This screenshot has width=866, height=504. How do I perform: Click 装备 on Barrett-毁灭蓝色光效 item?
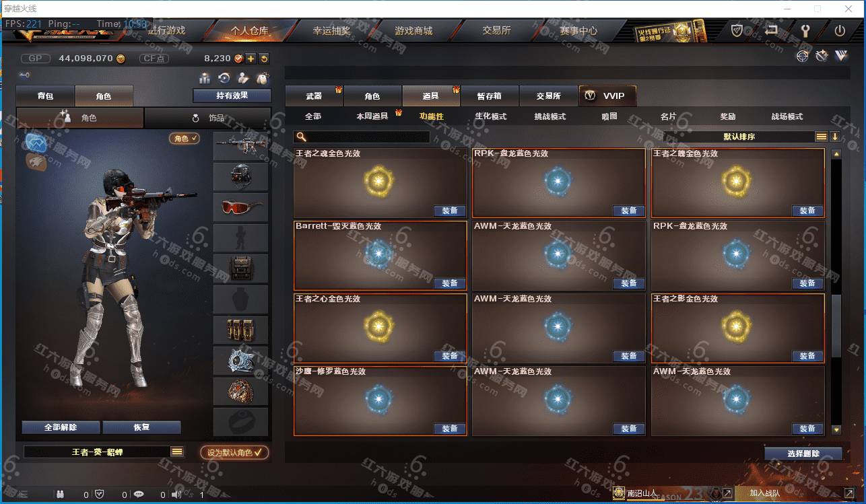(x=450, y=283)
